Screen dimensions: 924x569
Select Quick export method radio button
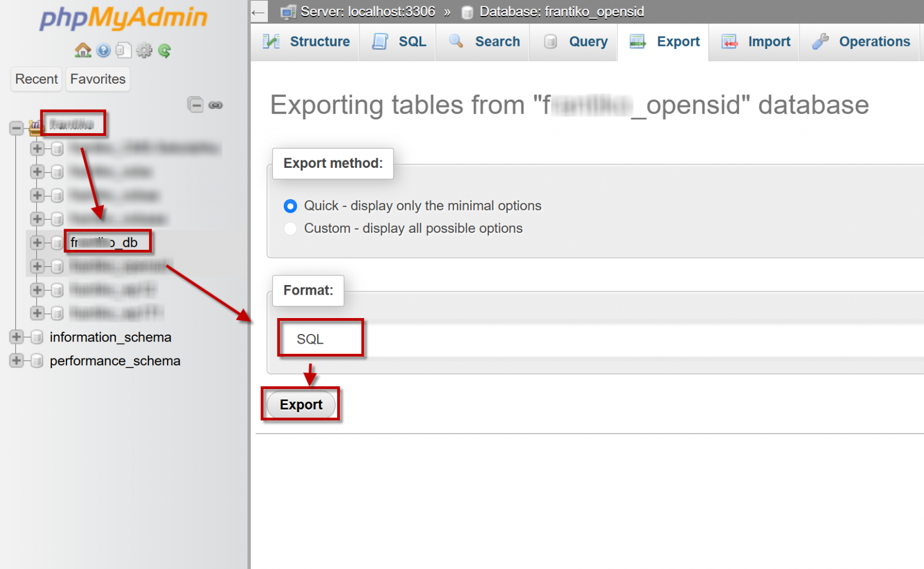[x=290, y=206]
